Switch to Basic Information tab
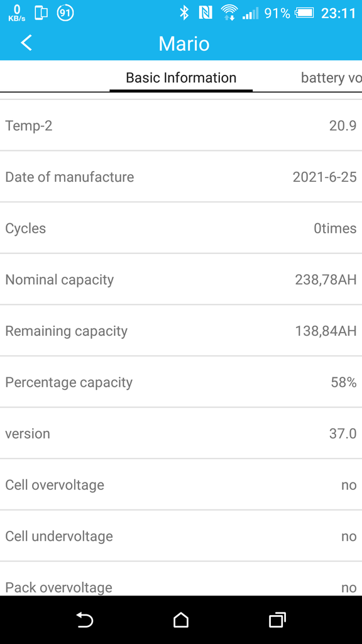362x644 pixels. pyautogui.click(x=181, y=77)
